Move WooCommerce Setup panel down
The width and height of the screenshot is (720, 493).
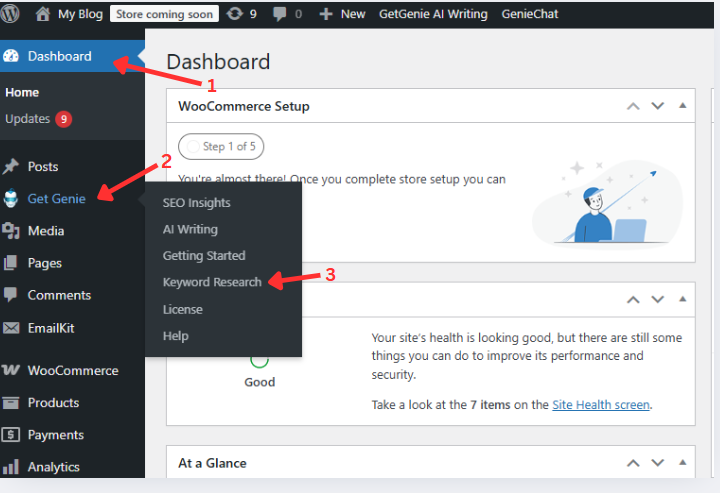(658, 106)
